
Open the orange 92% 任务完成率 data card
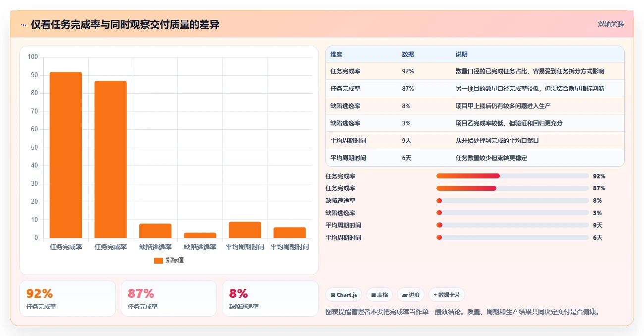67,298
